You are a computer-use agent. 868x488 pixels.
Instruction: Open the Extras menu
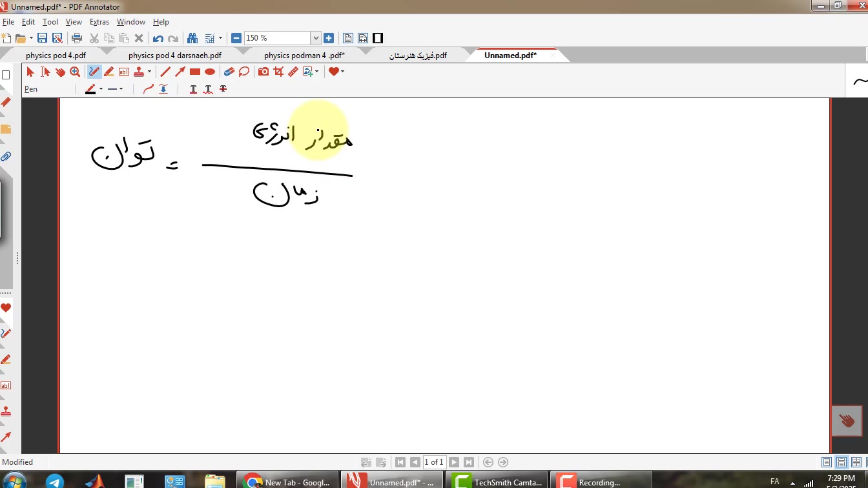coord(99,22)
